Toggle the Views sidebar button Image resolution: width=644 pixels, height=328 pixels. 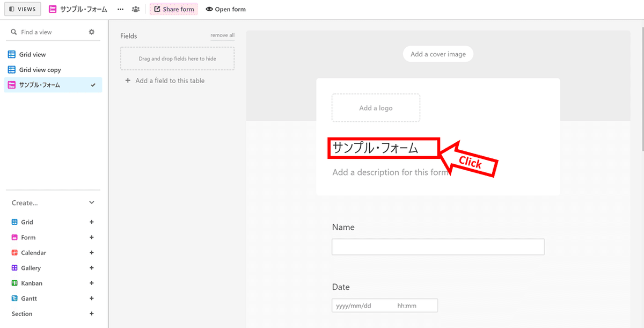coord(23,9)
